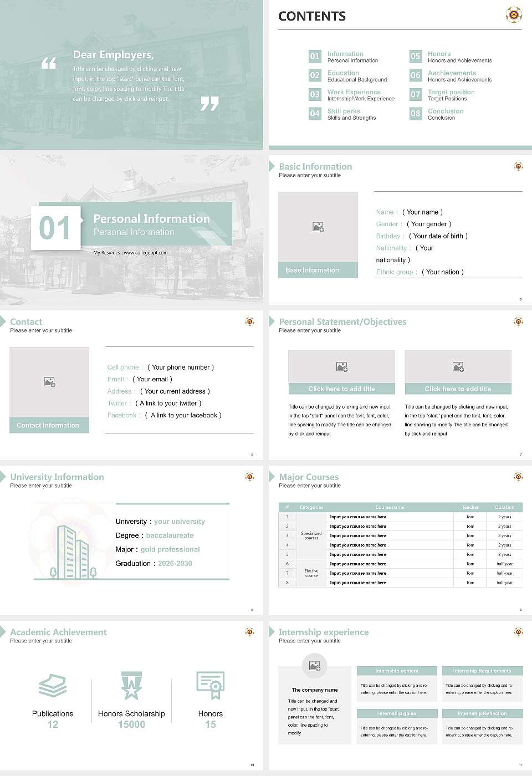Click the image placeholder icon in Basic Information
Image resolution: width=532 pixels, height=776 pixels.
point(318,226)
